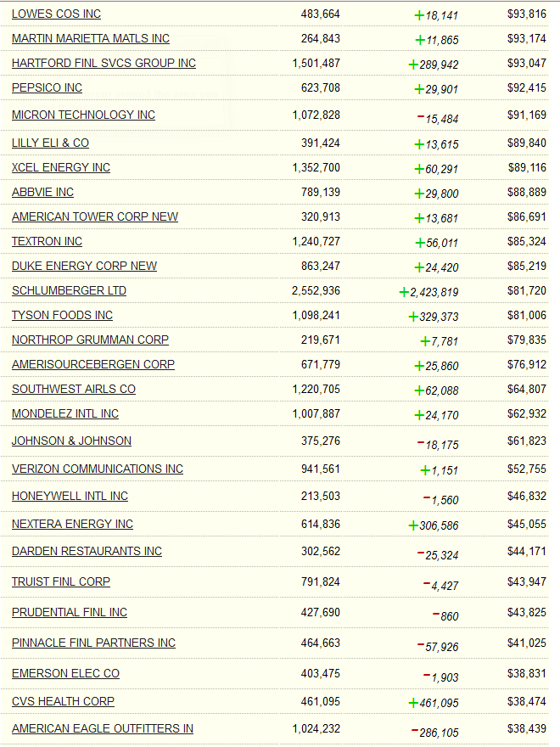Screen dimensions: 560x747
Task: Click Honeywell change -1,560
Action: 441,500
